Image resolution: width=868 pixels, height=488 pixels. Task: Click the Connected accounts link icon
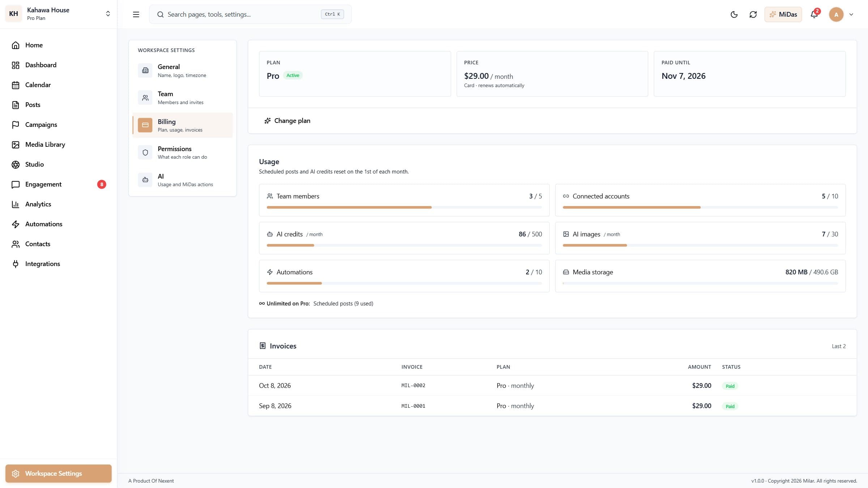(566, 196)
